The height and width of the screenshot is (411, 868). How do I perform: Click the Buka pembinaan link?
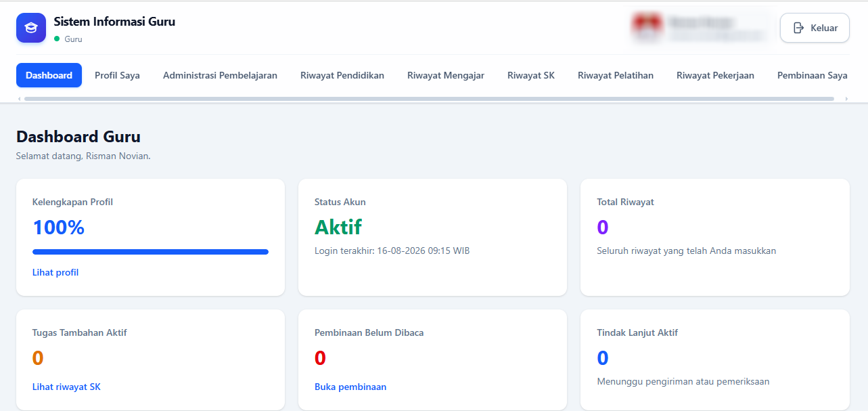(x=350, y=387)
